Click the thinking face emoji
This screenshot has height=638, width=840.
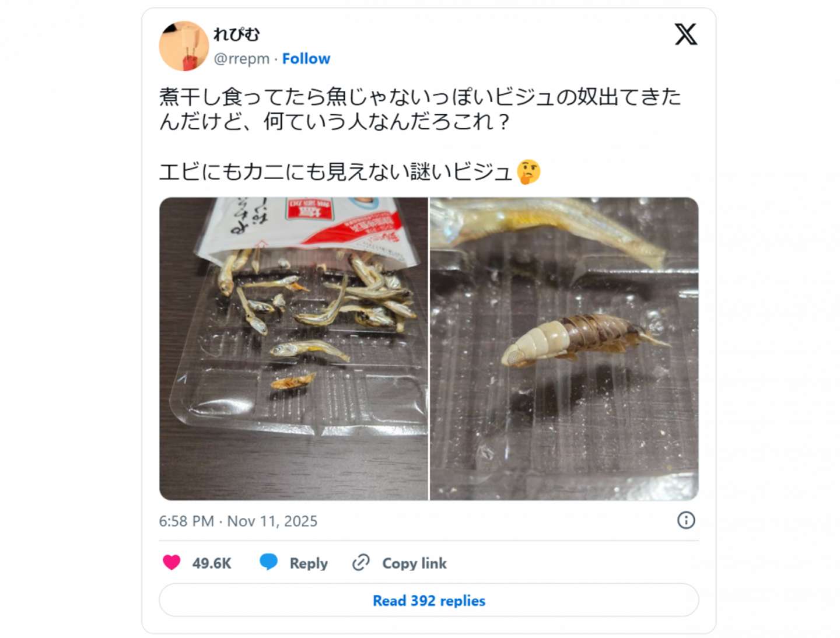pyautogui.click(x=528, y=172)
